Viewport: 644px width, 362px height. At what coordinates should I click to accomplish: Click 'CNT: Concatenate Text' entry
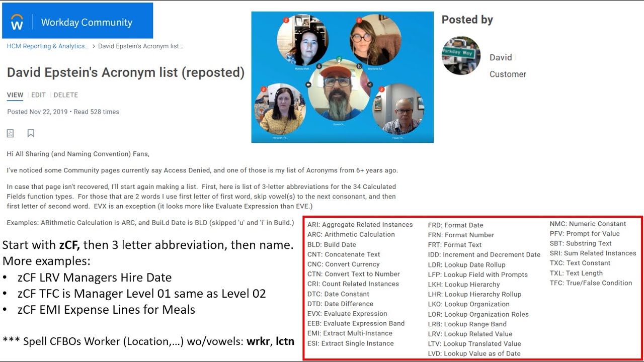pyautogui.click(x=344, y=254)
